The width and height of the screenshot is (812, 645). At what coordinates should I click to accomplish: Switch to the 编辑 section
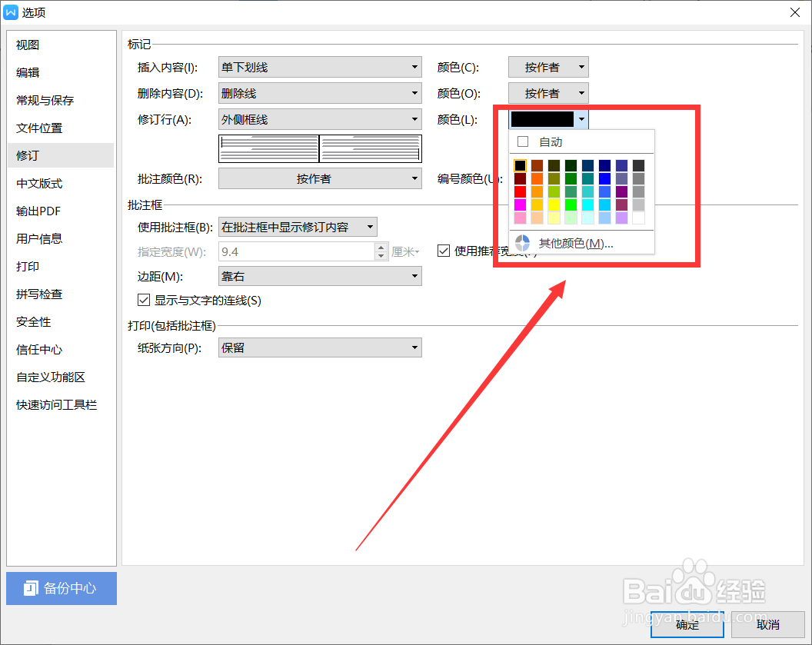tap(61, 72)
